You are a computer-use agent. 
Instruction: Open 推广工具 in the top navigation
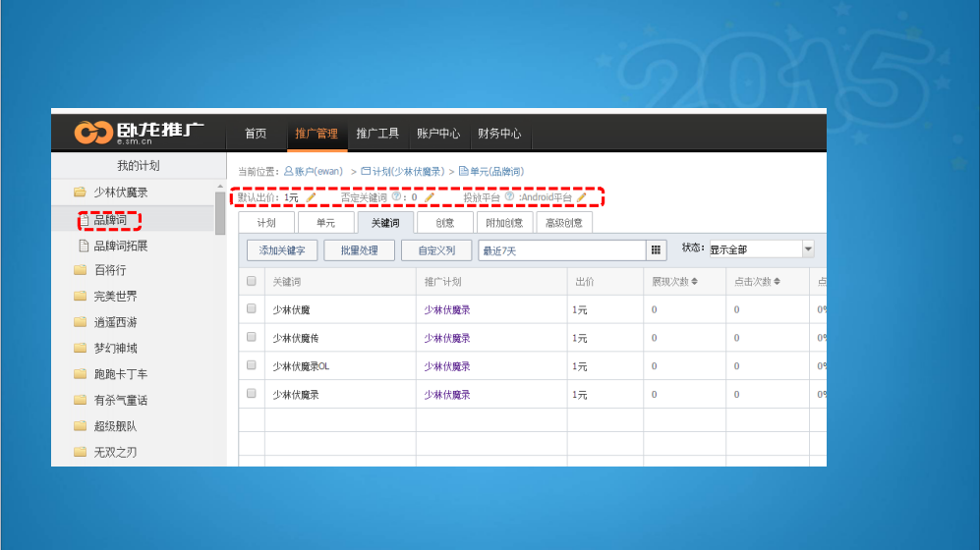tap(377, 134)
